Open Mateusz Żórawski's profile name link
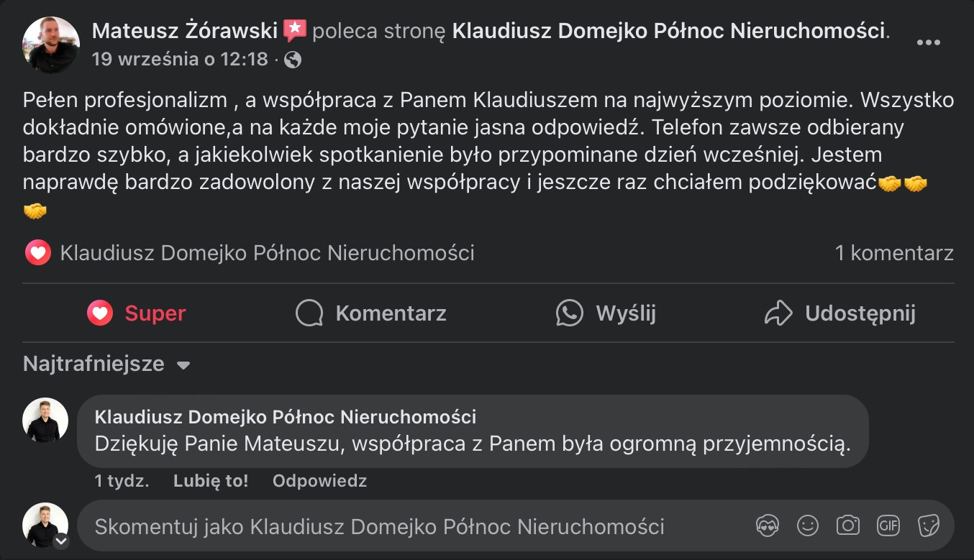 pos(185,31)
